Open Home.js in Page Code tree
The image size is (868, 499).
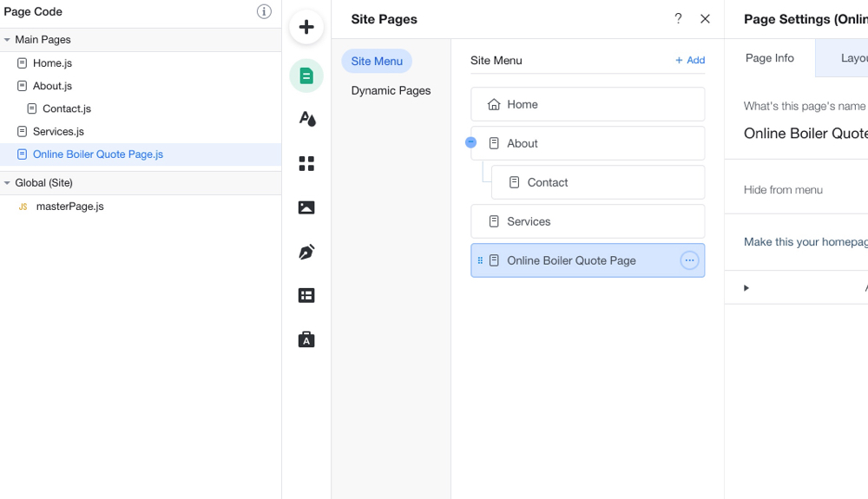tap(53, 63)
